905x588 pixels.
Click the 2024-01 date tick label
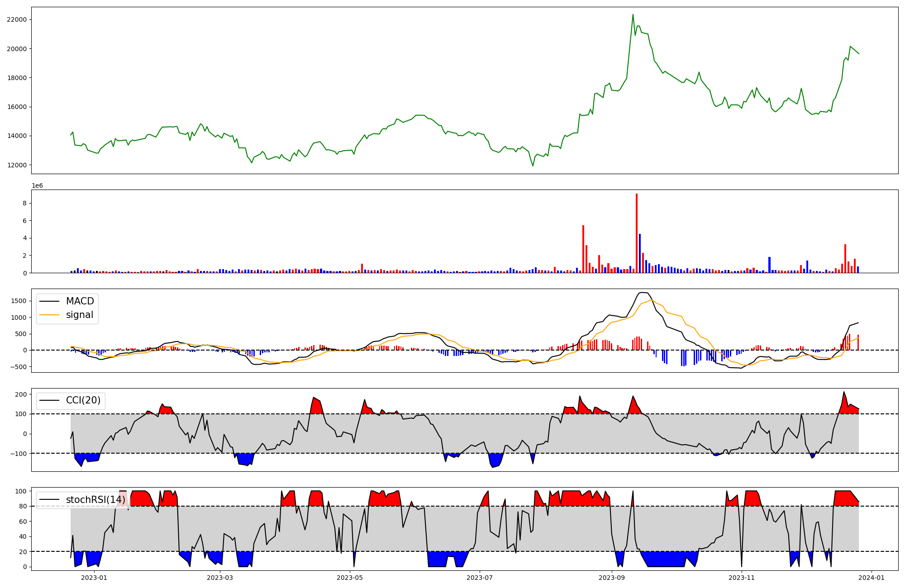(872, 578)
